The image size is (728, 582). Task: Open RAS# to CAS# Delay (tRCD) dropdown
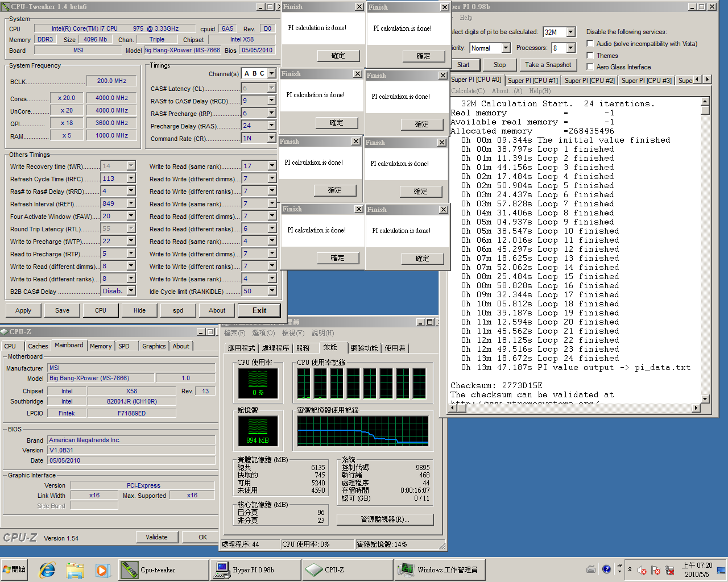pos(271,101)
